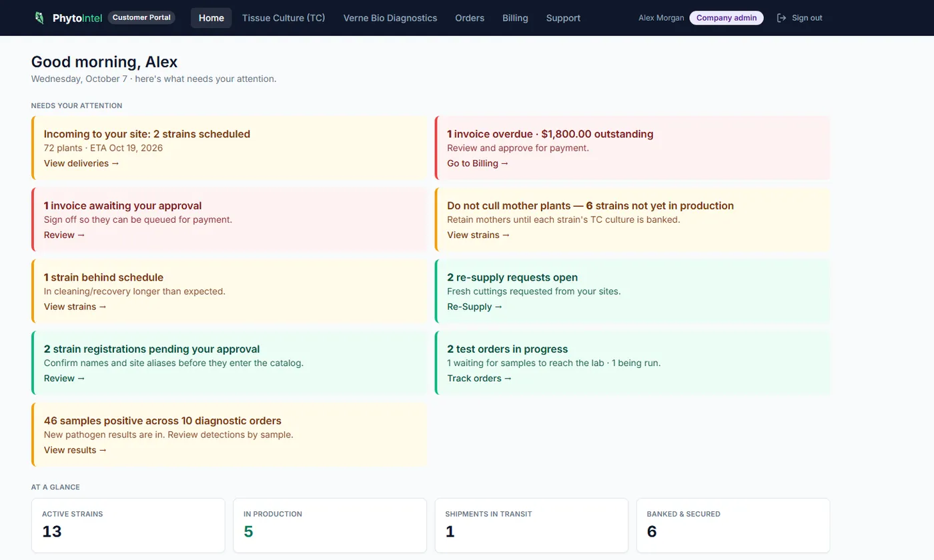Click the 'At a glance' section label
934x560 pixels.
[55, 487]
